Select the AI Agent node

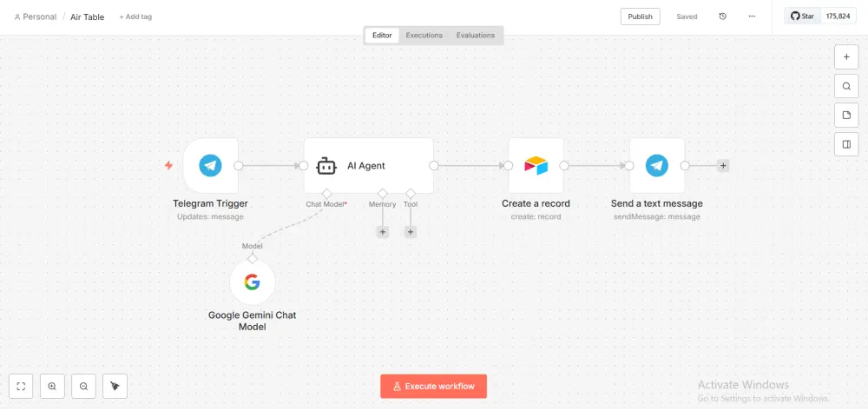(x=368, y=165)
